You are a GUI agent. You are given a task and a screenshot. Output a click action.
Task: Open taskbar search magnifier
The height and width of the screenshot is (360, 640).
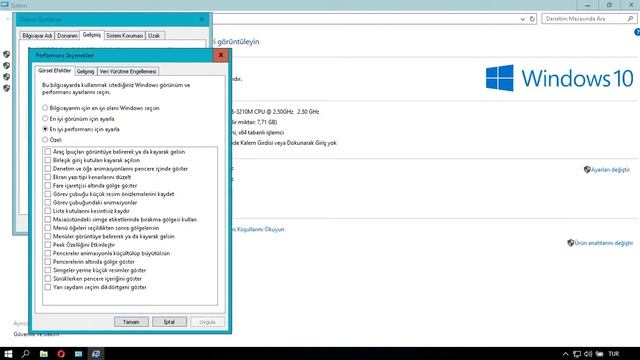(x=26, y=354)
